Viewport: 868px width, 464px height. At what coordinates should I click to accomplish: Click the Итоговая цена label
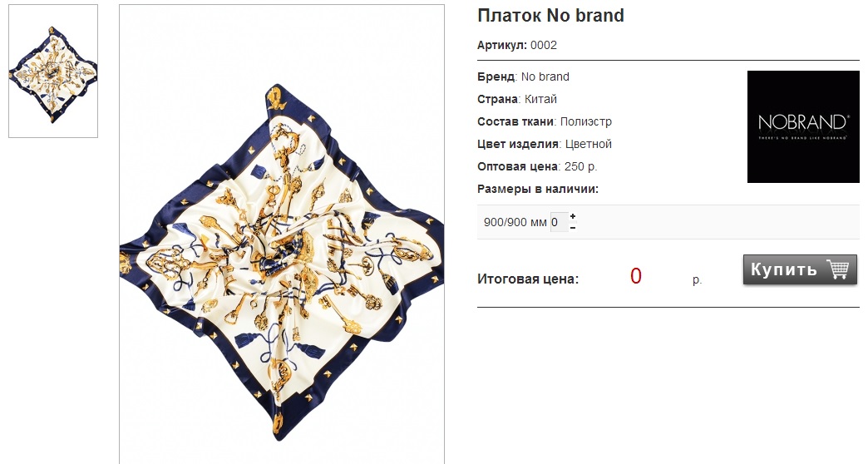click(528, 279)
